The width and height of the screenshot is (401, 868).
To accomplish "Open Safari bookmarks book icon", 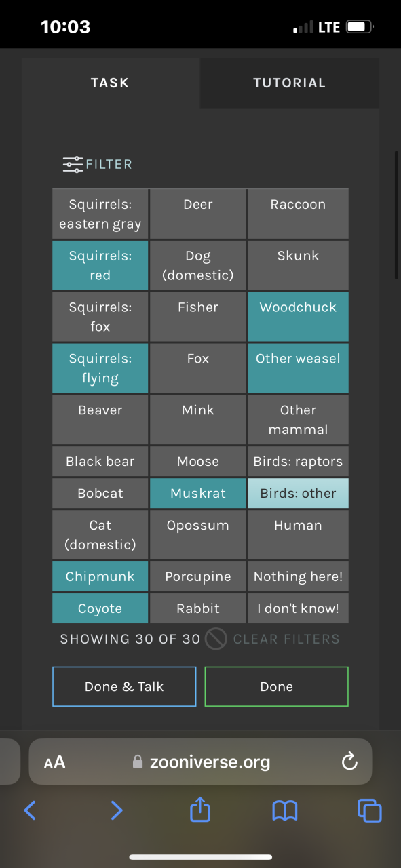I will [284, 810].
